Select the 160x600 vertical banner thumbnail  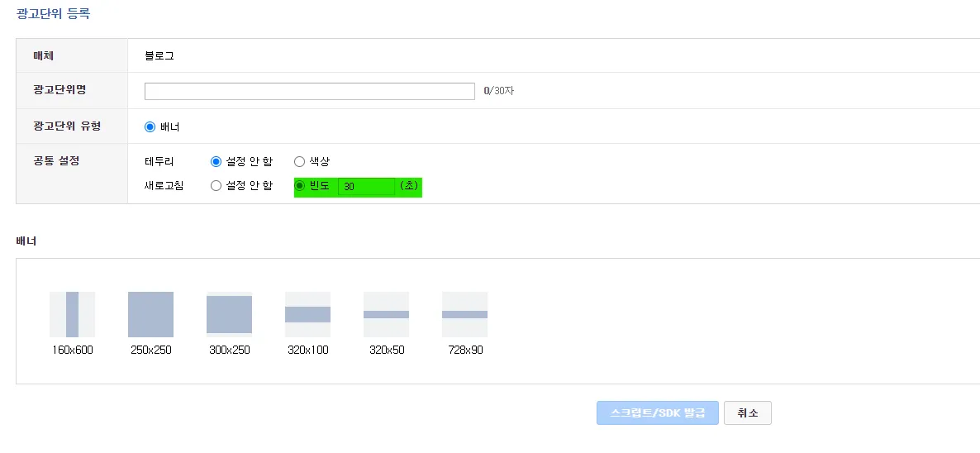tap(72, 314)
